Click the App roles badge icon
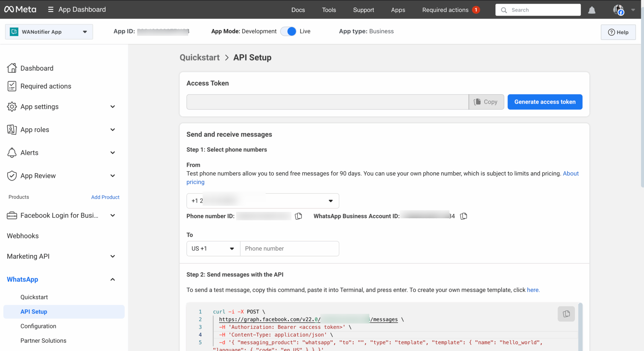The height and width of the screenshot is (351, 644). (12, 129)
